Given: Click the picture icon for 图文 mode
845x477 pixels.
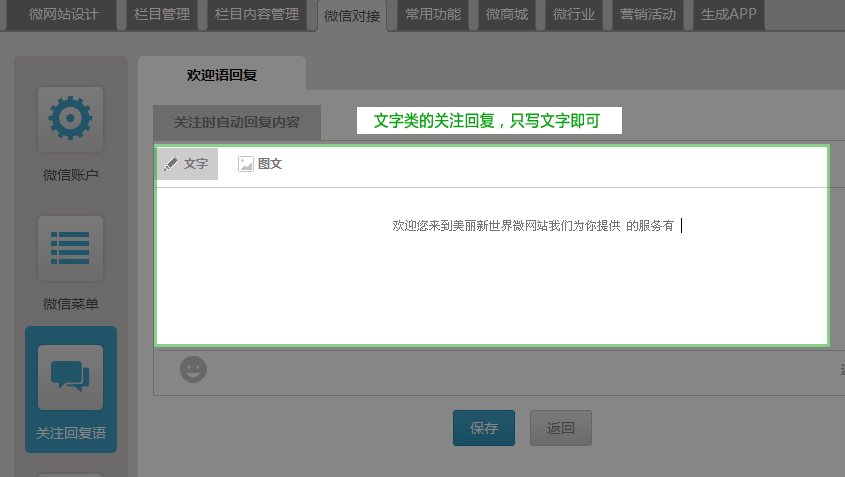Looking at the screenshot, I should [245, 164].
